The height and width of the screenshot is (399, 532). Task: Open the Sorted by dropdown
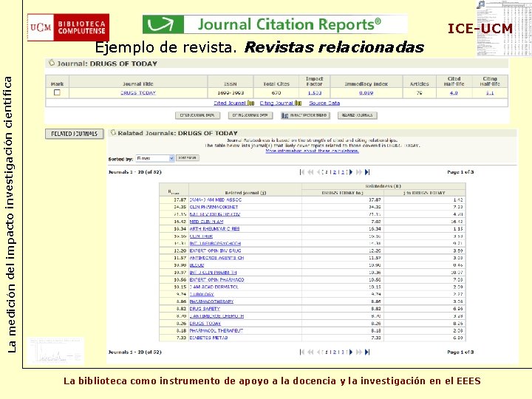click(x=155, y=158)
